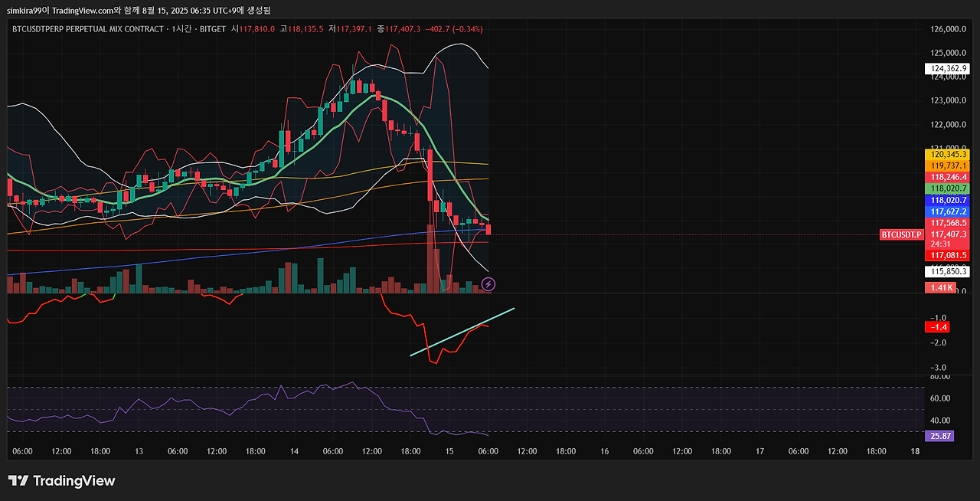Click the white 115,850.3 price label
This screenshot has height=501, width=980.
pyautogui.click(x=948, y=271)
